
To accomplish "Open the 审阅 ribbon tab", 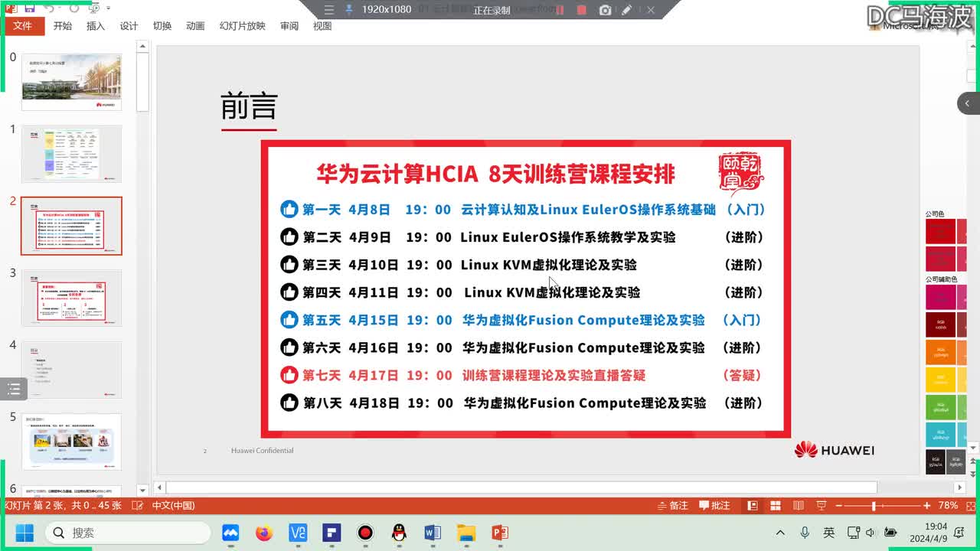I will (x=289, y=26).
